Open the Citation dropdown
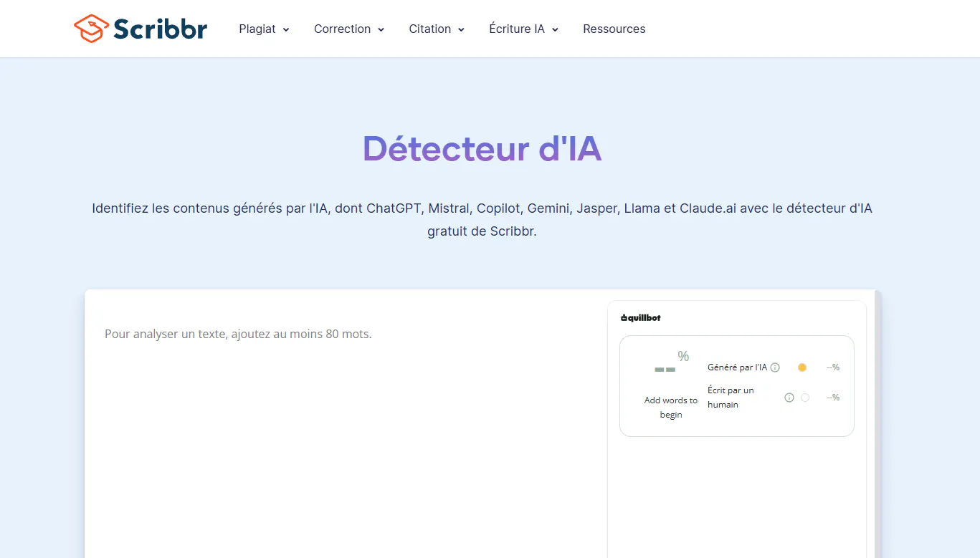This screenshot has height=558, width=980. 437,29
